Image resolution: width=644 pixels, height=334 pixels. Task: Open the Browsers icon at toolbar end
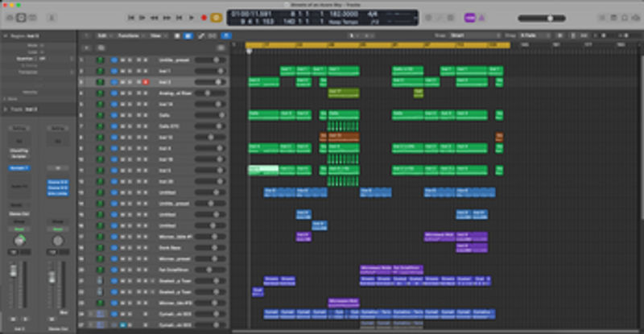pyautogui.click(x=635, y=18)
